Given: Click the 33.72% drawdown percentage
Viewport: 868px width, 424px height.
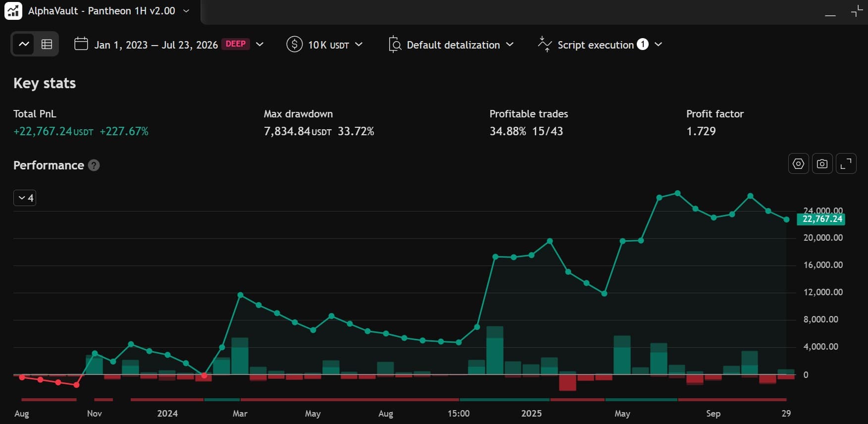Looking at the screenshot, I should [356, 131].
